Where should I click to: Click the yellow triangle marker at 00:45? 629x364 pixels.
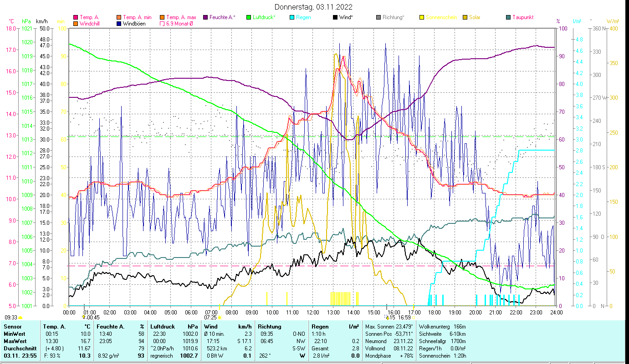click(84, 317)
